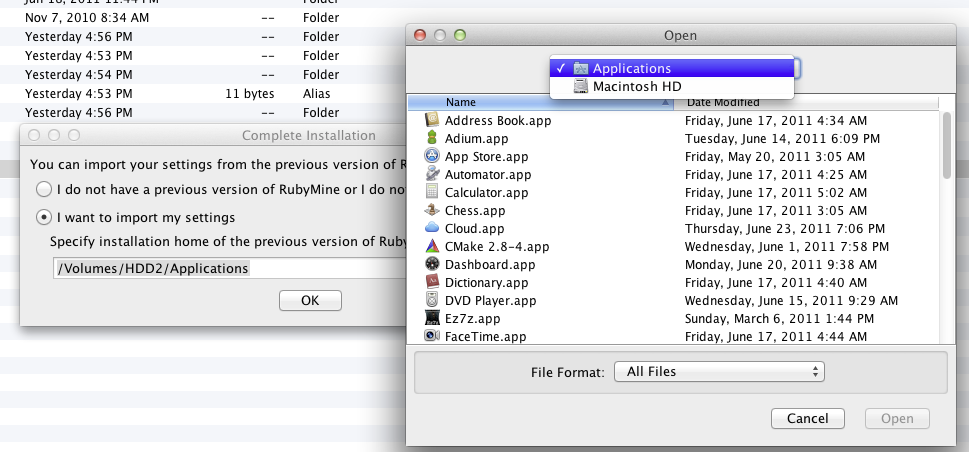Click date 'Tuesday, June 14, 2011 6:09 PM'
The width and height of the screenshot is (969, 452).
tap(782, 139)
